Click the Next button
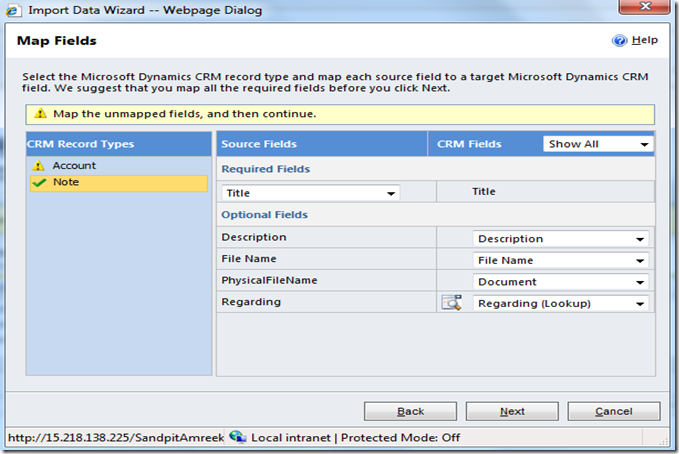 [x=512, y=411]
